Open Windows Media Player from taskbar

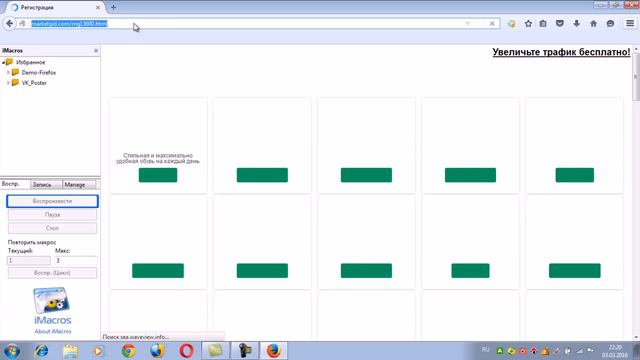click(x=98, y=351)
